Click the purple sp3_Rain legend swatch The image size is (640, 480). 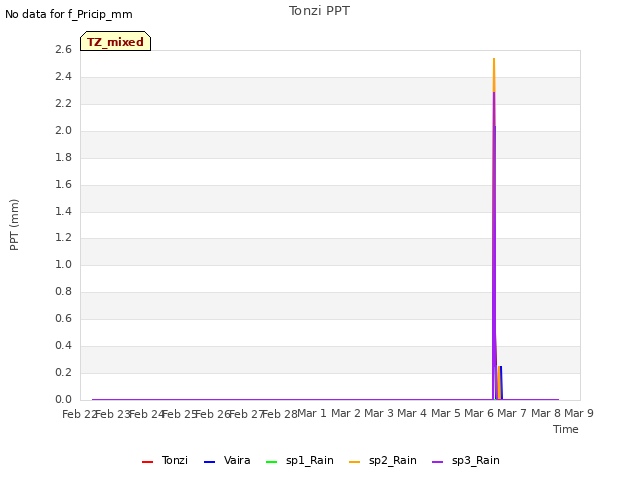pos(438,462)
